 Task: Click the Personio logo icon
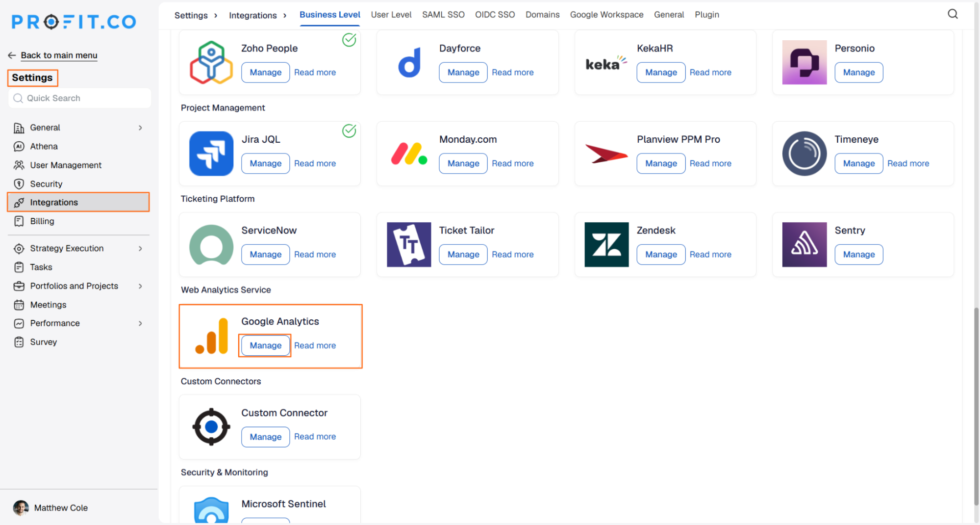[x=804, y=62]
